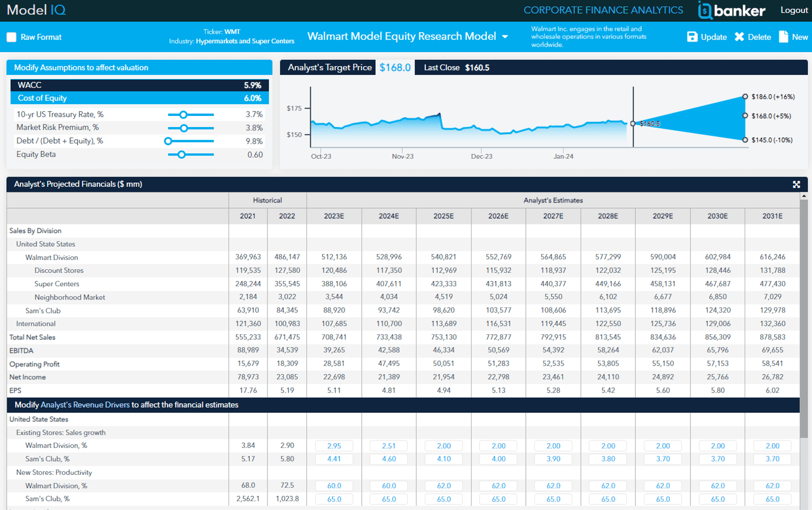Open Analyst's Revenue Drivers link
Image resolution: width=812 pixels, height=510 pixels.
click(x=85, y=405)
